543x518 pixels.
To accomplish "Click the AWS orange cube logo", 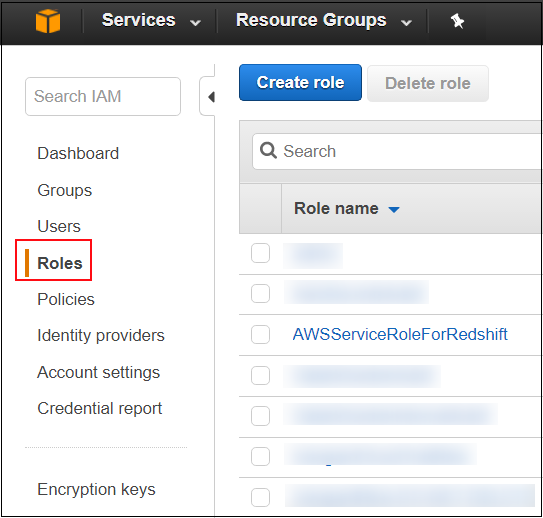I will pos(48,21).
